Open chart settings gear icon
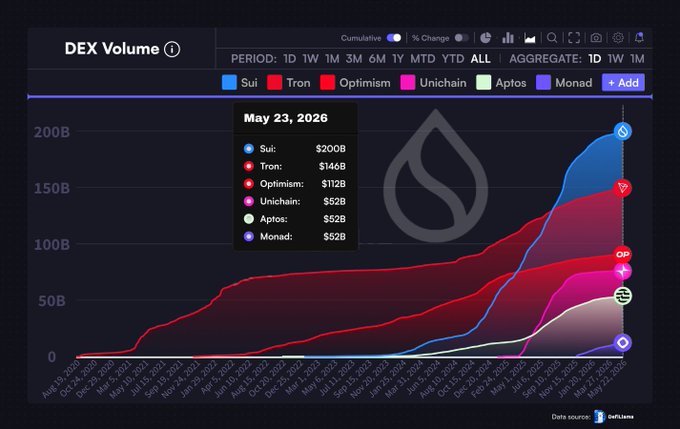The image size is (680, 429). [618, 38]
